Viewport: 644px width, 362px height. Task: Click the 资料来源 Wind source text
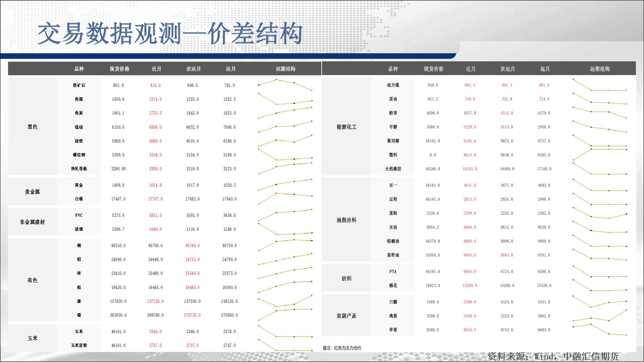pyautogui.click(x=553, y=356)
